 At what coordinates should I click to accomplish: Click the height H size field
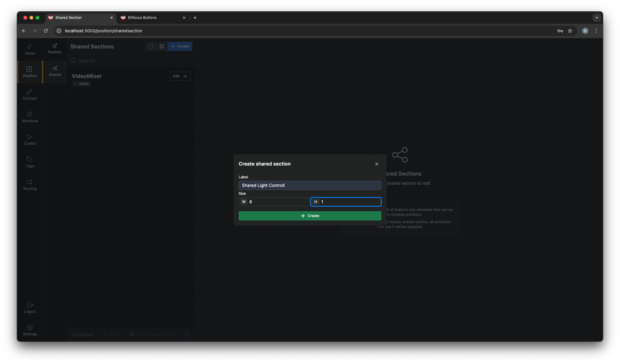(x=346, y=202)
